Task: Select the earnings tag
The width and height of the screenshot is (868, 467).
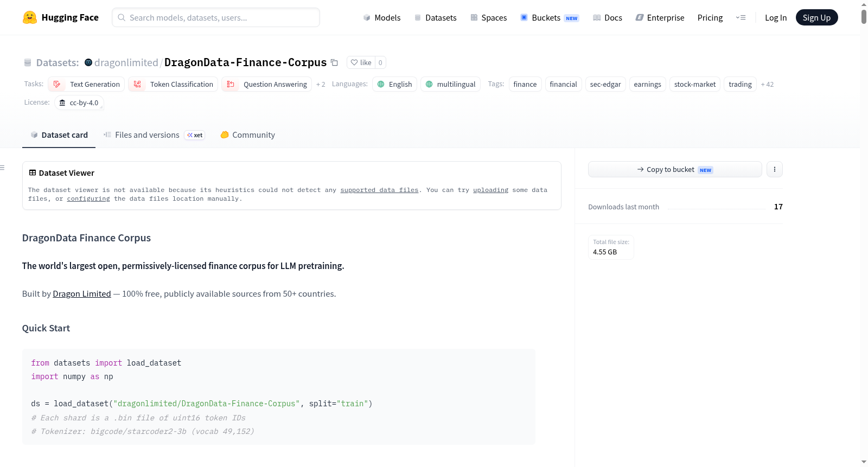Action: click(x=647, y=84)
